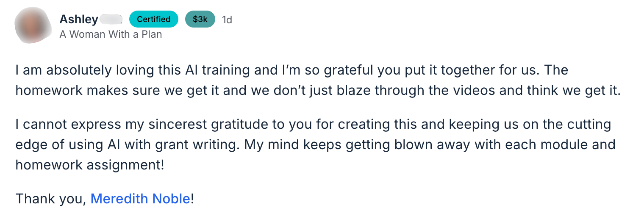This screenshot has width=644, height=222.
Task: Click the tagline A Woman With a Plan
Action: [111, 34]
